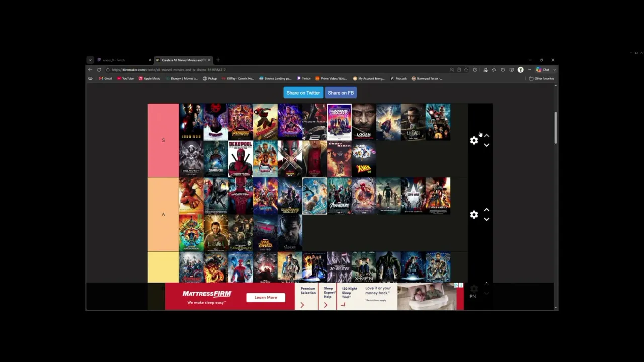
Task: Select the X-Men '97 poster
Action: pos(364,159)
